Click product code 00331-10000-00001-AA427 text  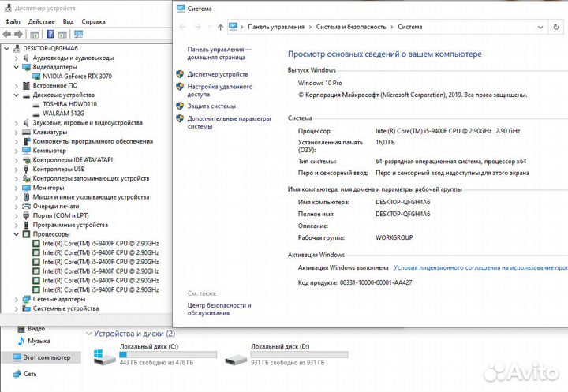click(376, 282)
